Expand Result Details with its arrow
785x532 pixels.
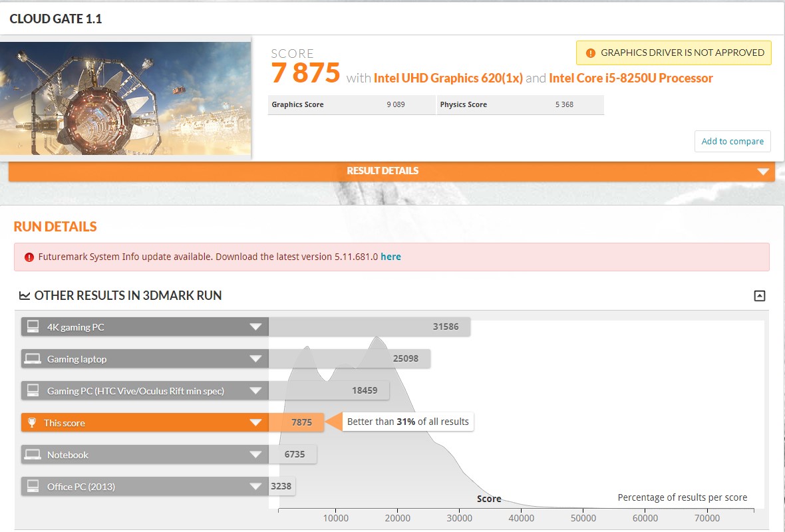pyautogui.click(x=763, y=172)
